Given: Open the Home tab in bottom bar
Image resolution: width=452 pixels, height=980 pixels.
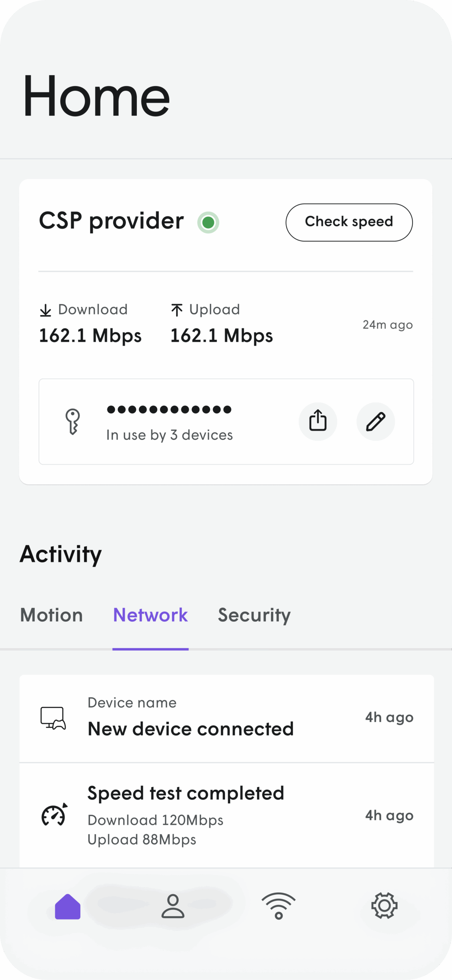Looking at the screenshot, I should click(68, 906).
